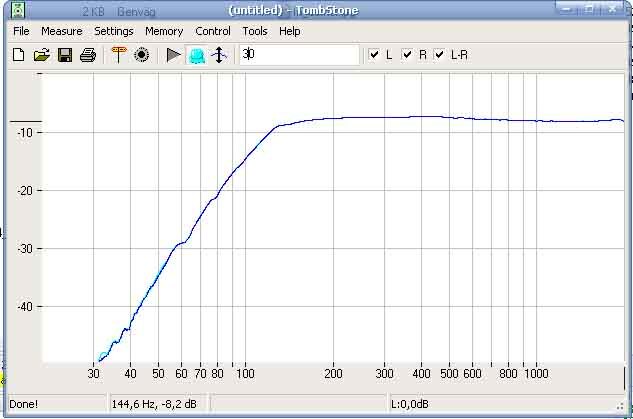
Task: Open the Control menu
Action: coord(213,31)
